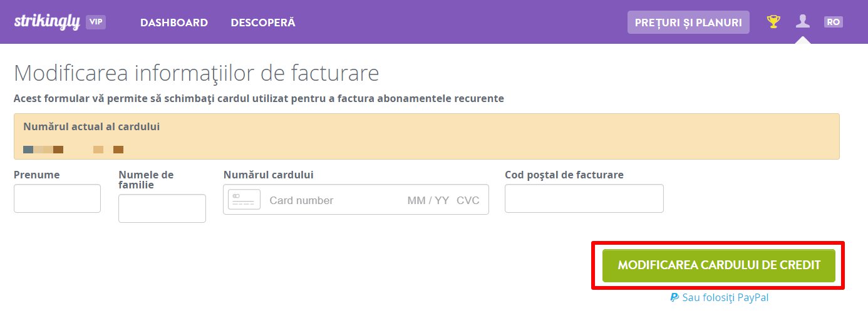Click the strikingly logo
868x333 pixels.
pyautogui.click(x=48, y=22)
